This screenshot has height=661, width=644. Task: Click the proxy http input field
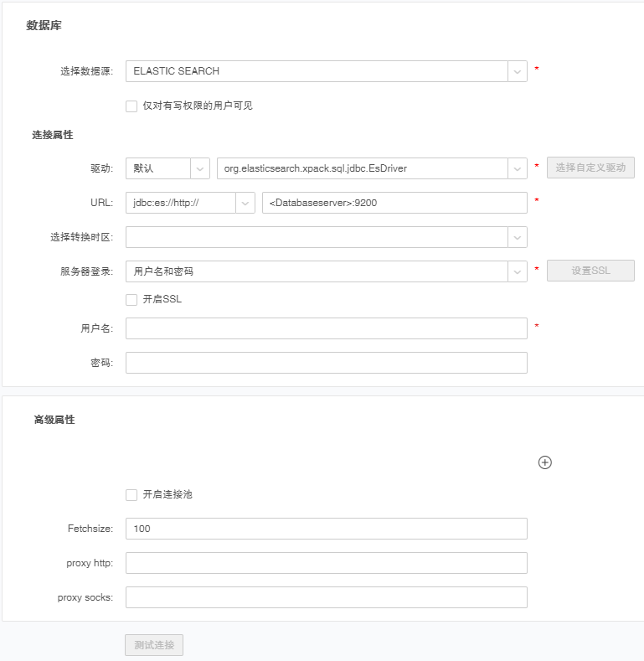point(327,563)
